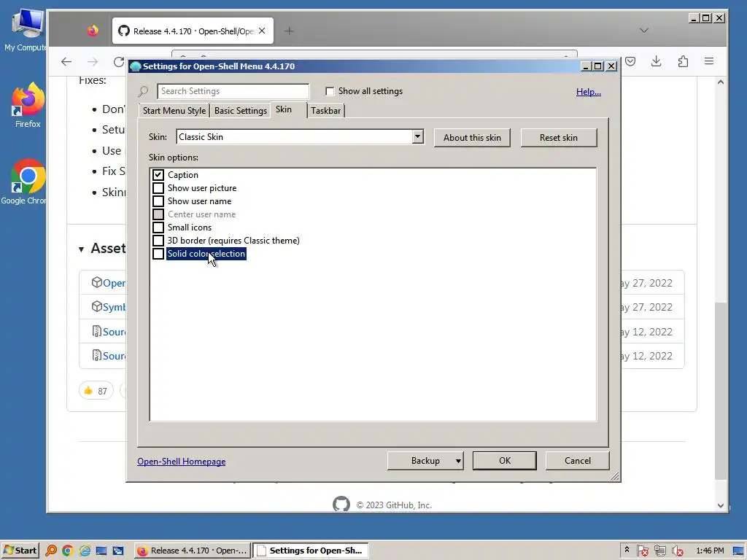Click into the Search Settings field
This screenshot has width=747, height=560.
tap(233, 91)
